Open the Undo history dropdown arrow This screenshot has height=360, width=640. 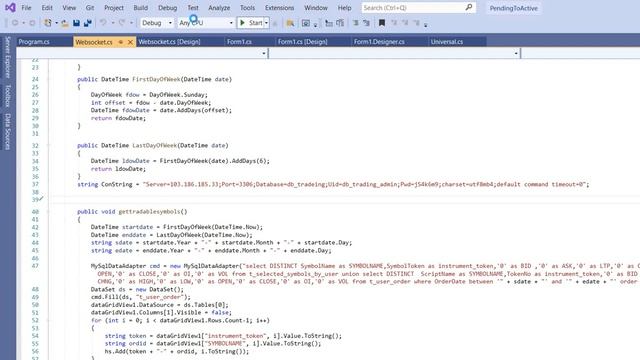pyautogui.click(x=113, y=23)
